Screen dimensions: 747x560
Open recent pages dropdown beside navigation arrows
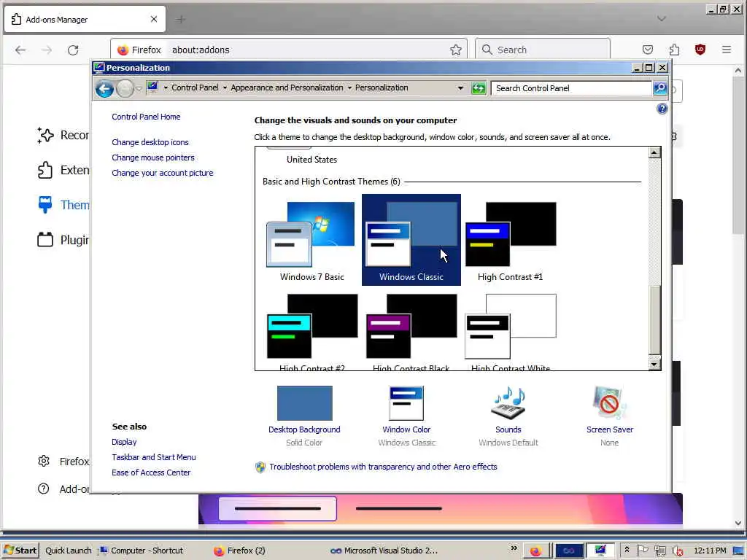(x=139, y=88)
